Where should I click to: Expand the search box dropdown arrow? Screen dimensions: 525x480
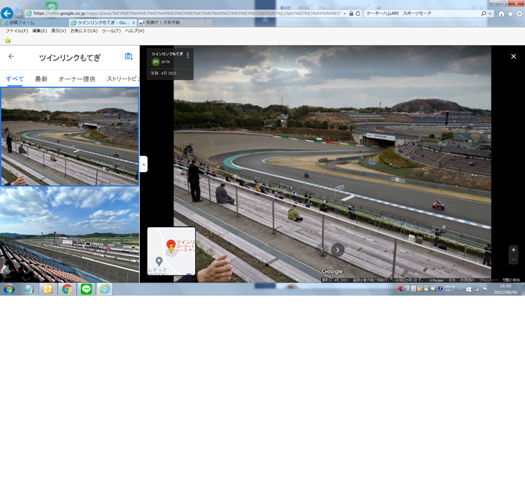(490, 14)
